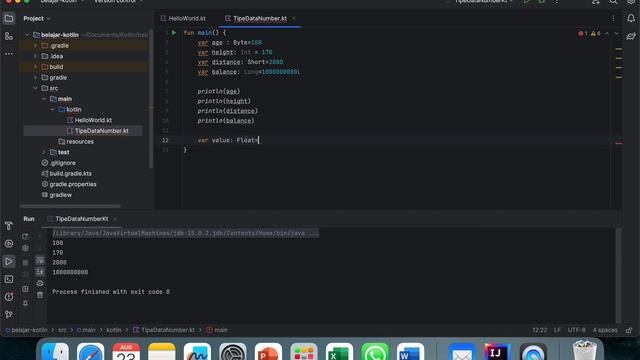Open the More tool windows ellipsis
Viewport: 640px width, 360px height.
tap(9, 53)
